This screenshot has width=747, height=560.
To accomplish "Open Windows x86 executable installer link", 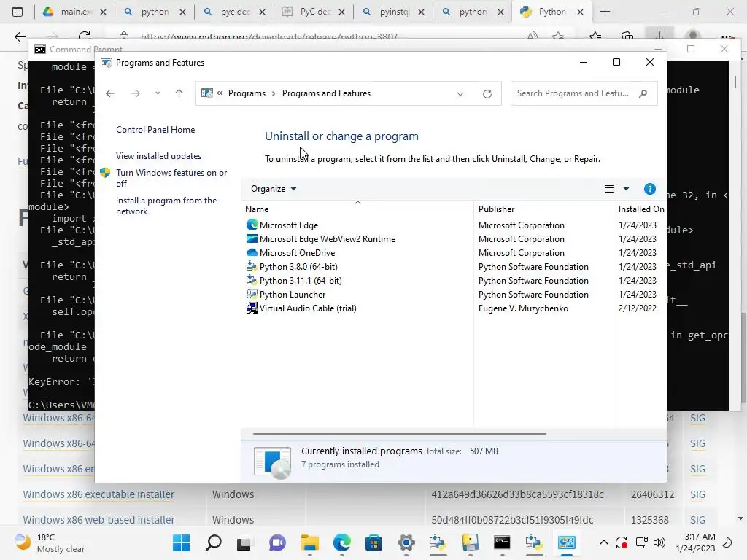I will pyautogui.click(x=98, y=494).
